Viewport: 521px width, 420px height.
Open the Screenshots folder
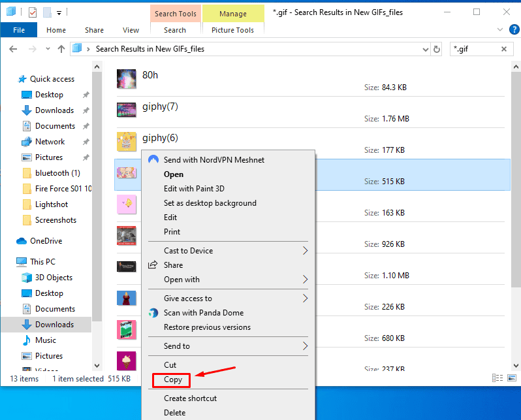coord(55,220)
